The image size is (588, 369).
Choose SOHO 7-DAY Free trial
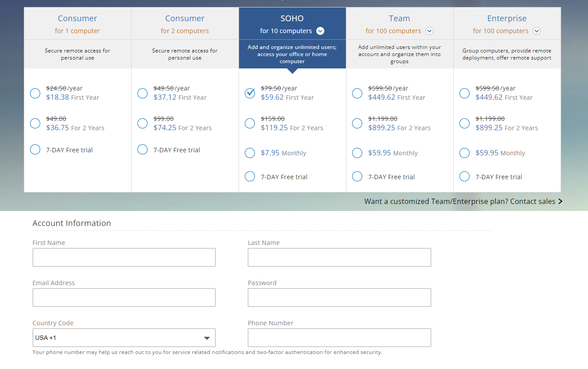point(250,177)
